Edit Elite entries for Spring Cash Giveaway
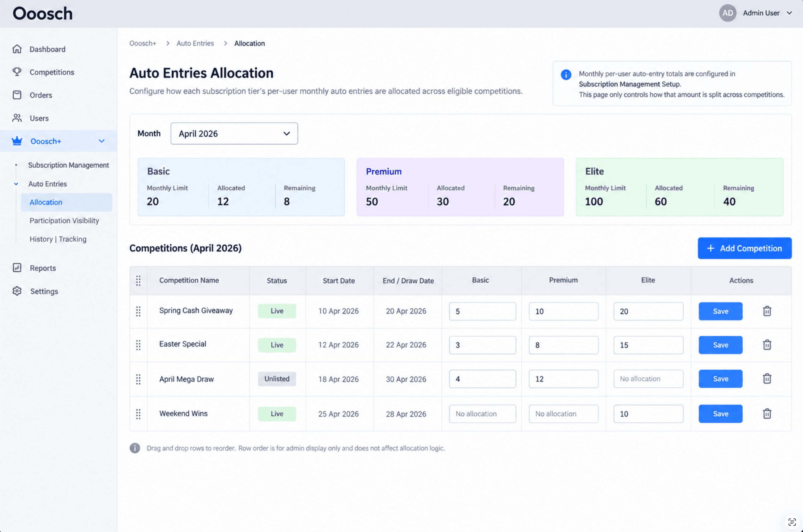803x532 pixels. pos(648,312)
